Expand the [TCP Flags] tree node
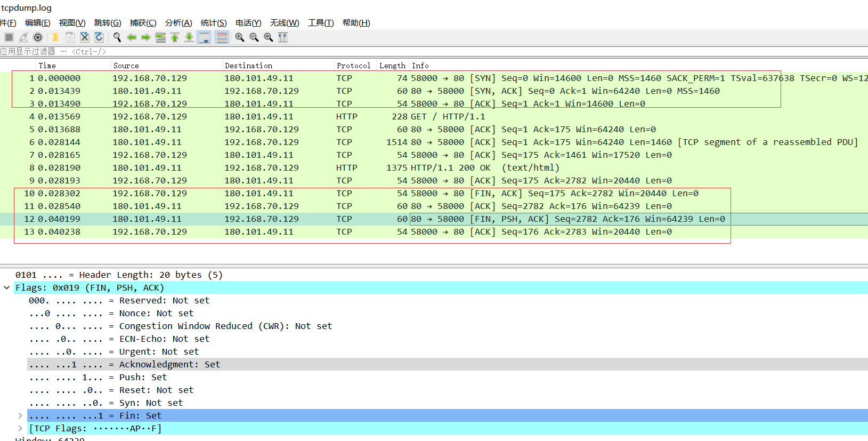The image size is (868, 441). click(20, 429)
